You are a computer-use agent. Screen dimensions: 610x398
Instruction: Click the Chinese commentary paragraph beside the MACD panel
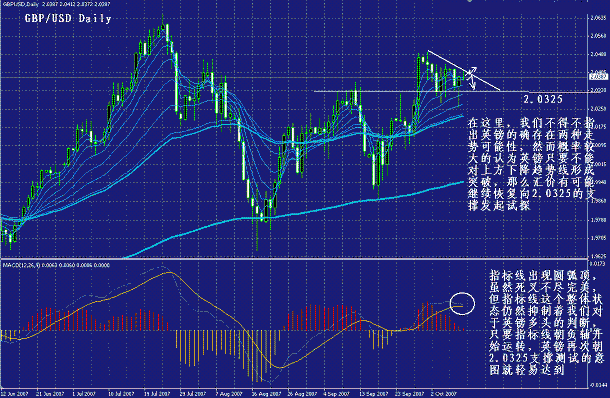tap(546, 323)
